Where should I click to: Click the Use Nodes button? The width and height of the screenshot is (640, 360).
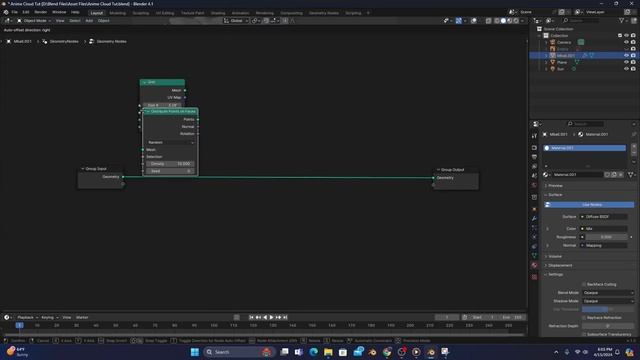(589, 204)
